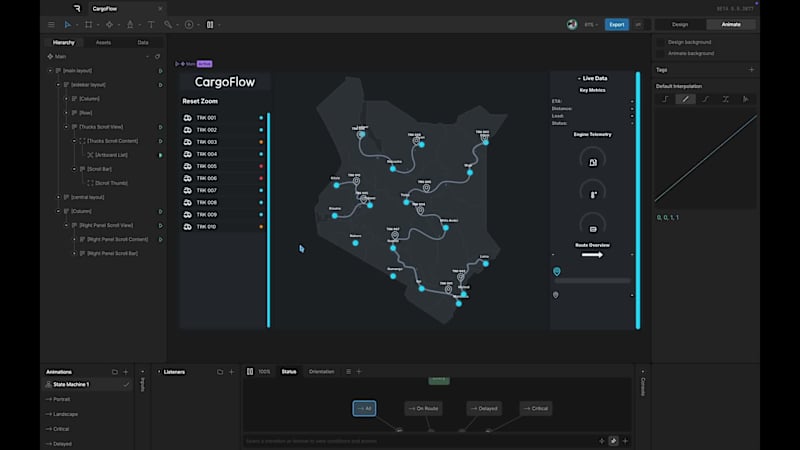Viewport: 800px width, 450px height.
Task: Select TRK 005 row in trucks list
Action: pos(223,166)
